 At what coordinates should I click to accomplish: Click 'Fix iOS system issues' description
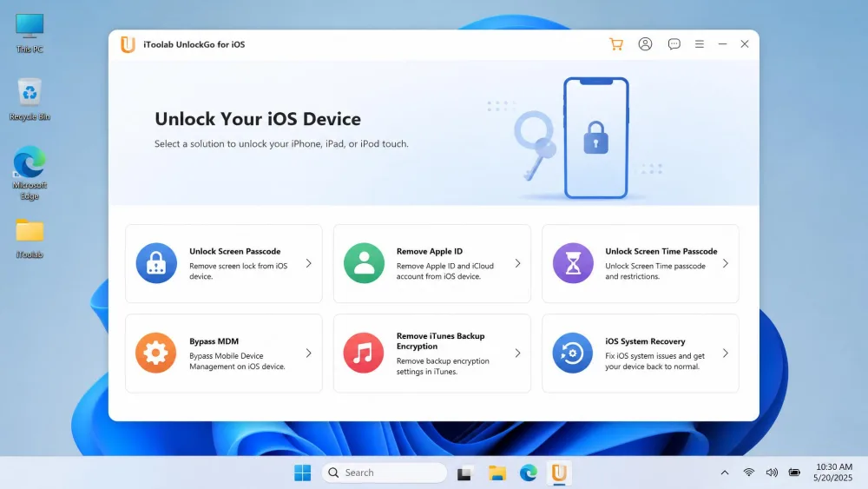coord(654,361)
